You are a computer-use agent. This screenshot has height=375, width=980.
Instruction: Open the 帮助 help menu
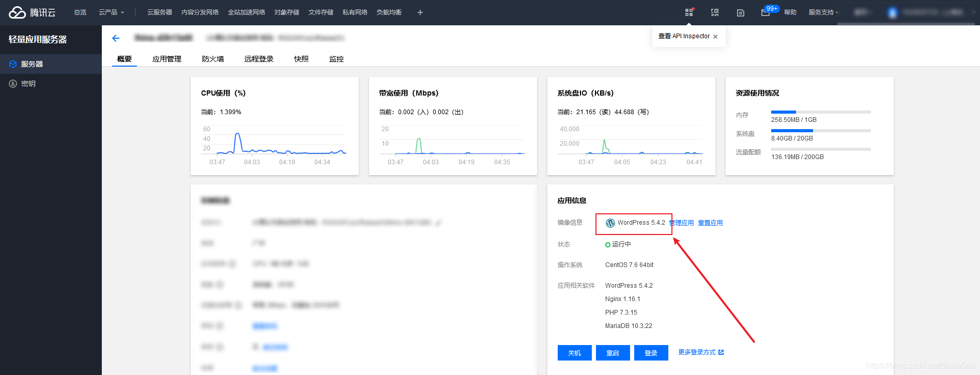click(x=790, y=12)
